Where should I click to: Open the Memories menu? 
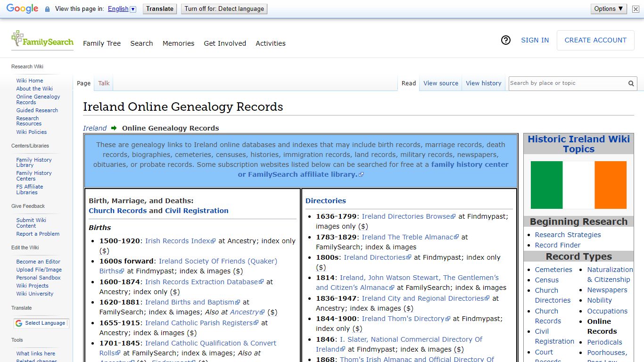(x=178, y=43)
